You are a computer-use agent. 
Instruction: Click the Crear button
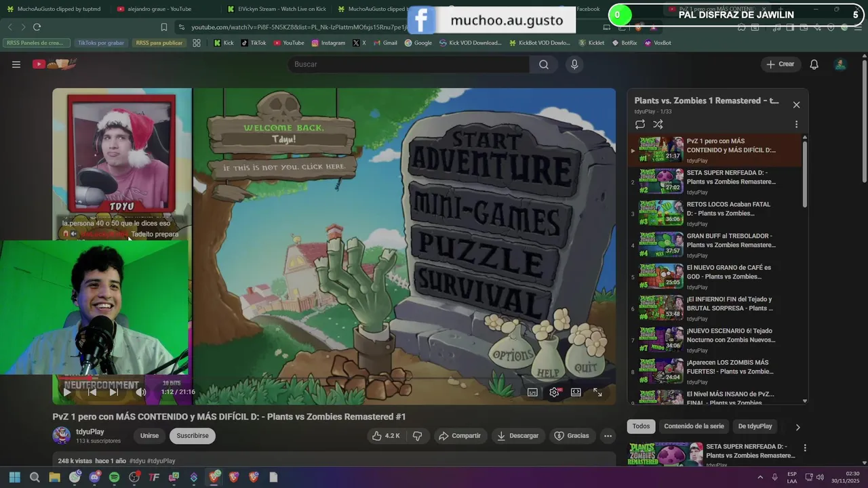pyautogui.click(x=780, y=64)
